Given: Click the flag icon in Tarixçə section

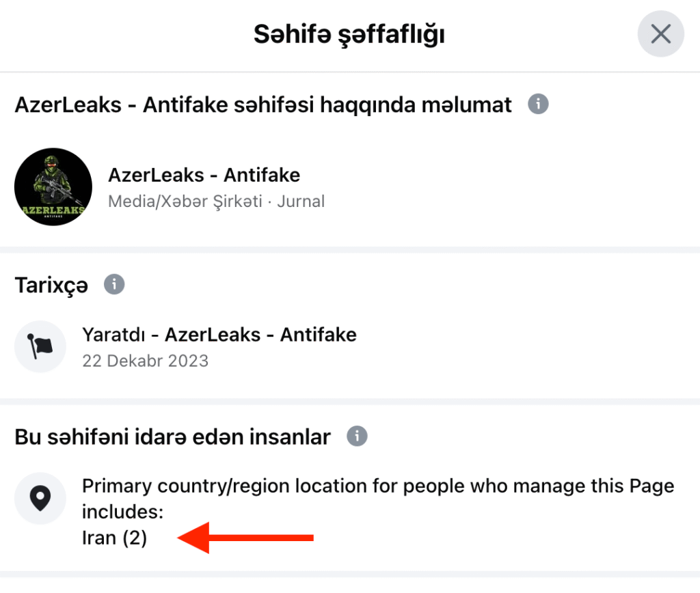Looking at the screenshot, I should (x=40, y=346).
